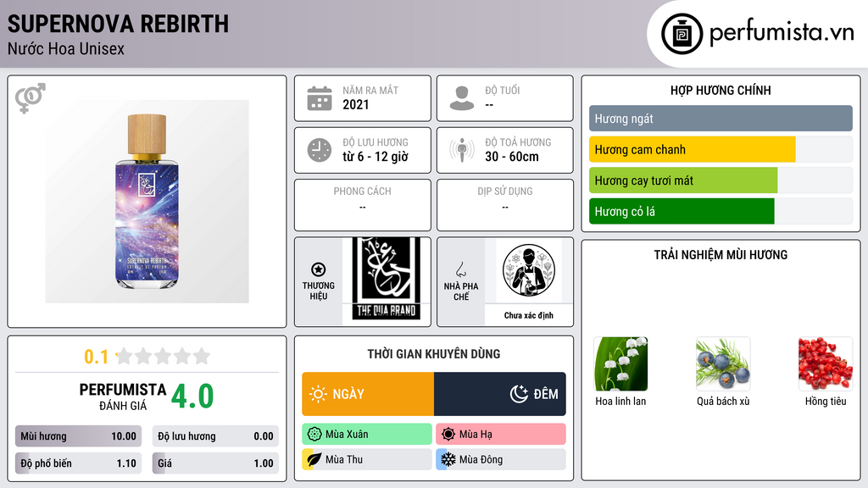Click the calendar icon beside Năm ra mắt

[320, 98]
